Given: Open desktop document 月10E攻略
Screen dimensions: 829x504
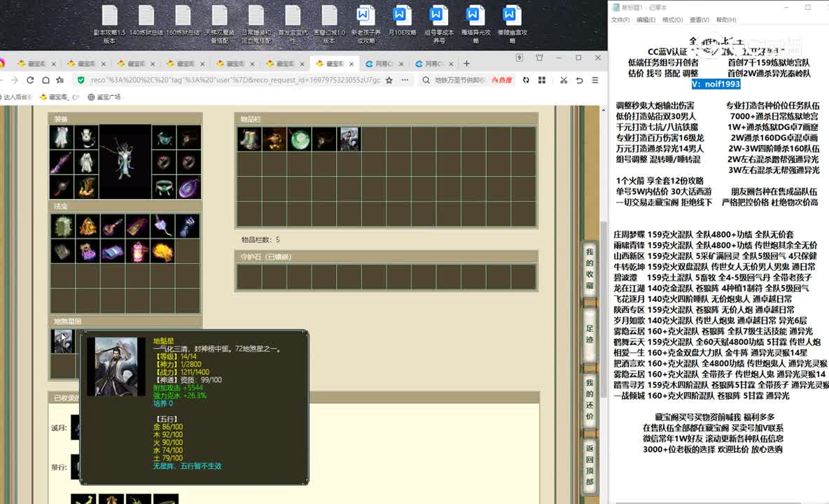Looking at the screenshot, I should 402,21.
